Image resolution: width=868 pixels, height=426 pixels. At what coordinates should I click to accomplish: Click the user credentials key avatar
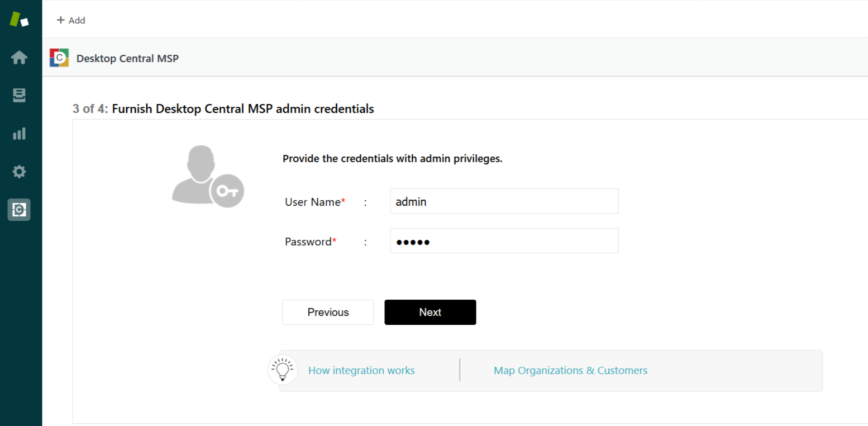[x=207, y=176]
